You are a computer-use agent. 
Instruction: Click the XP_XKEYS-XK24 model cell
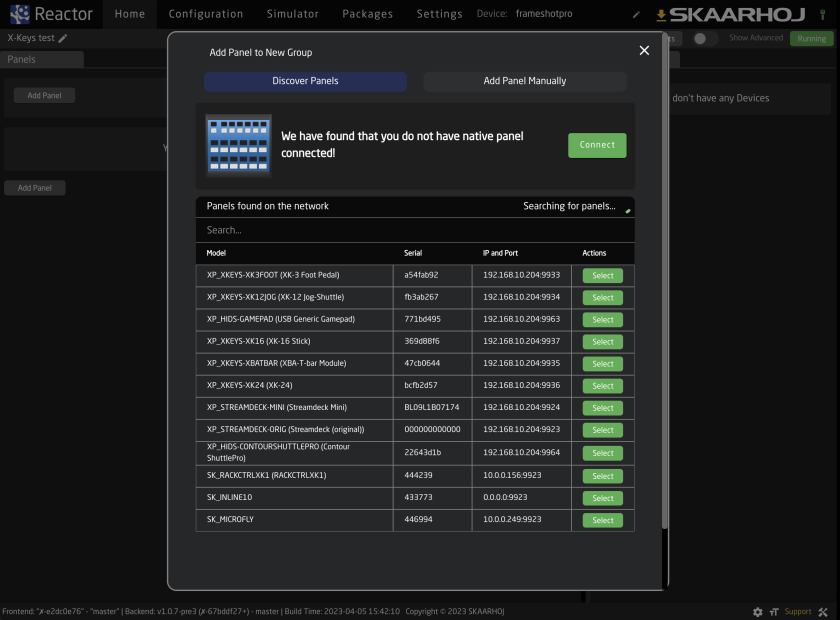pos(294,385)
